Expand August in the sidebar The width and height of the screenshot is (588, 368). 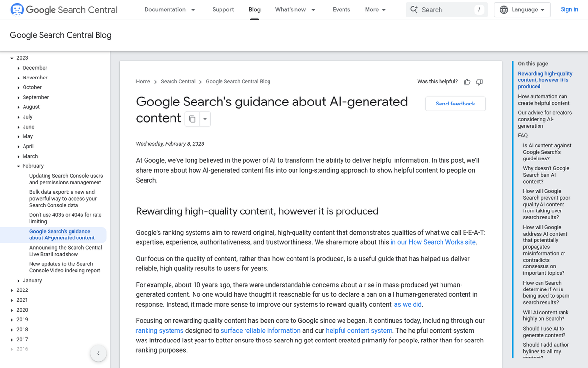click(x=18, y=107)
